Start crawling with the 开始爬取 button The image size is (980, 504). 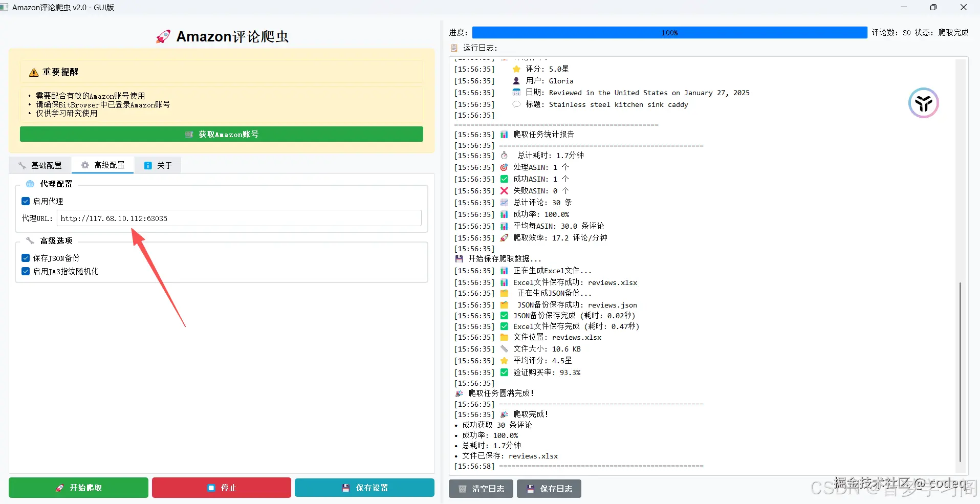[x=78, y=488]
